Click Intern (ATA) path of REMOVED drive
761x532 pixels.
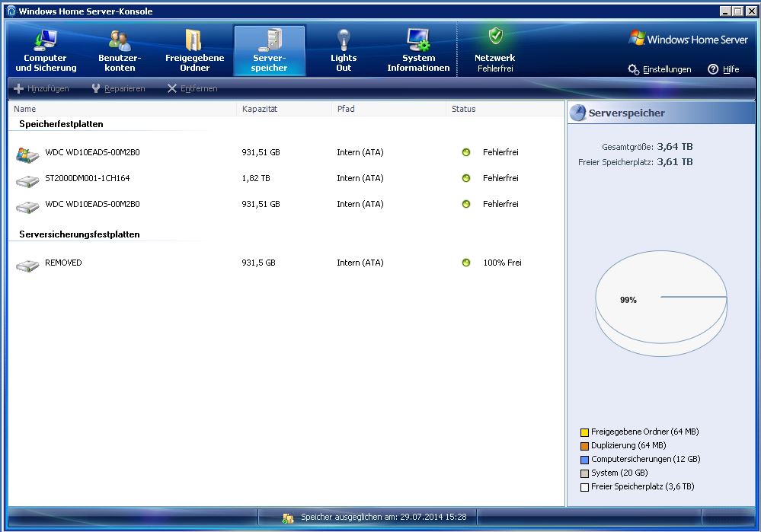click(360, 263)
